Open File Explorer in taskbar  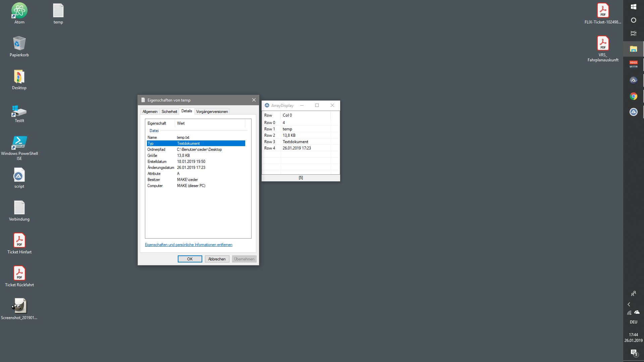point(633,49)
